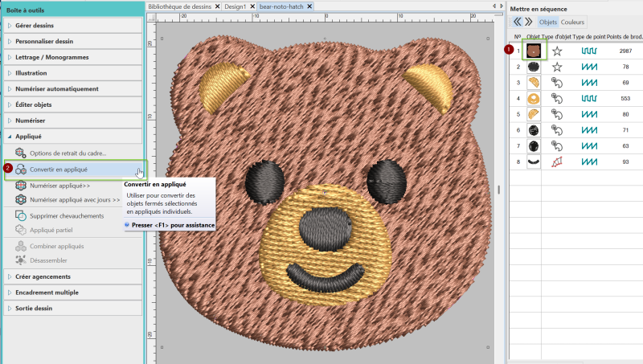Click object type icon in row 6
The width and height of the screenshot is (643, 364).
pos(557,130)
